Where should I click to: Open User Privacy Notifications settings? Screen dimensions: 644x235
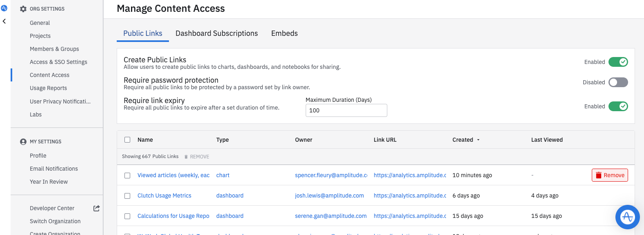pyautogui.click(x=60, y=101)
